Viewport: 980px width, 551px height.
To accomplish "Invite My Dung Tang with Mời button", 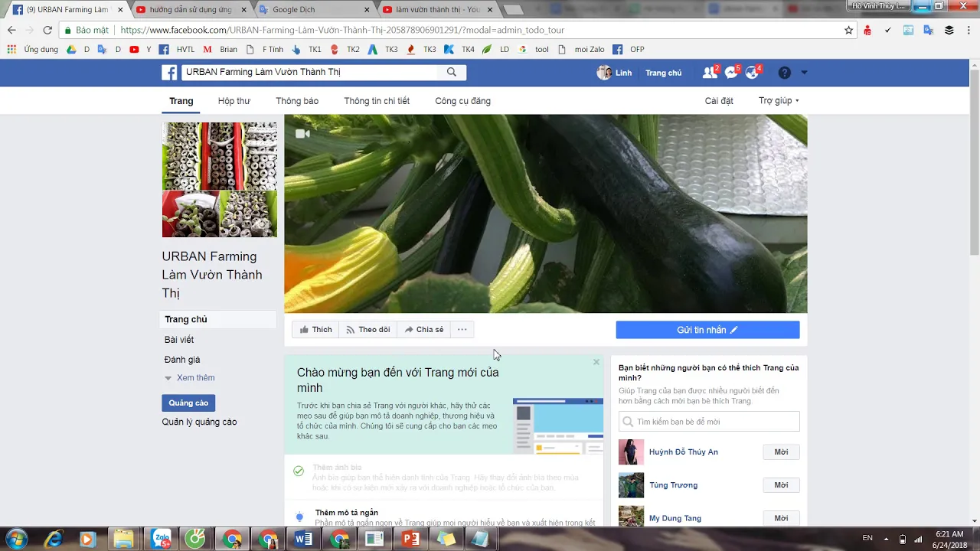I will (x=781, y=518).
